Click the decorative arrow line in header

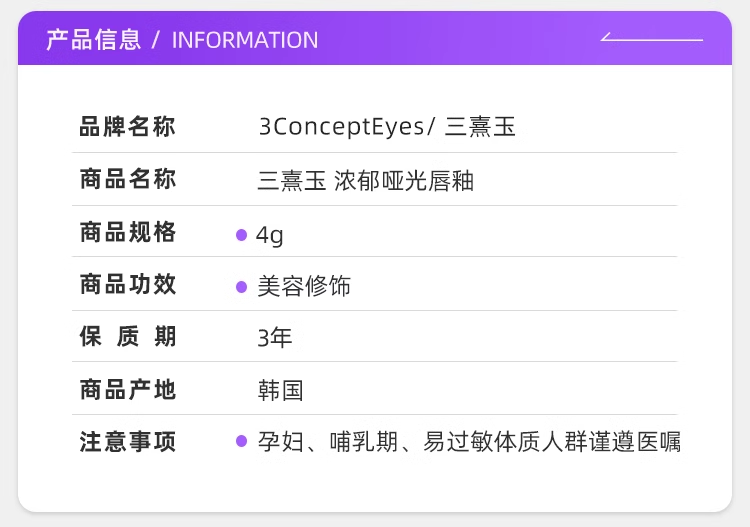pyautogui.click(x=652, y=39)
